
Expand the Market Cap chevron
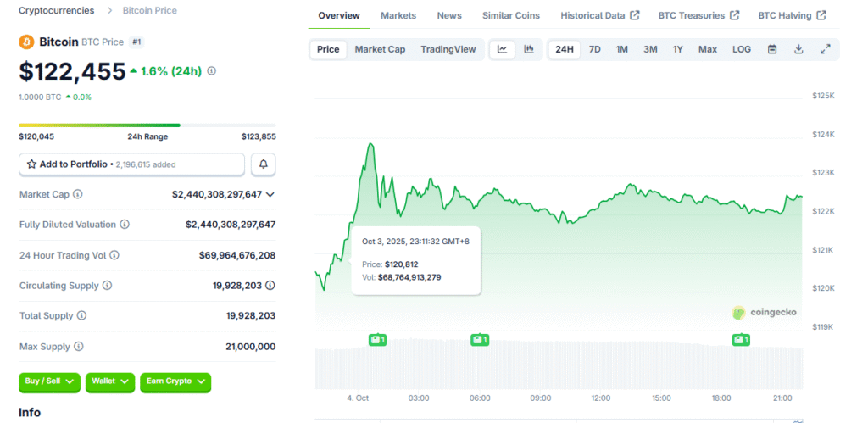[270, 195]
